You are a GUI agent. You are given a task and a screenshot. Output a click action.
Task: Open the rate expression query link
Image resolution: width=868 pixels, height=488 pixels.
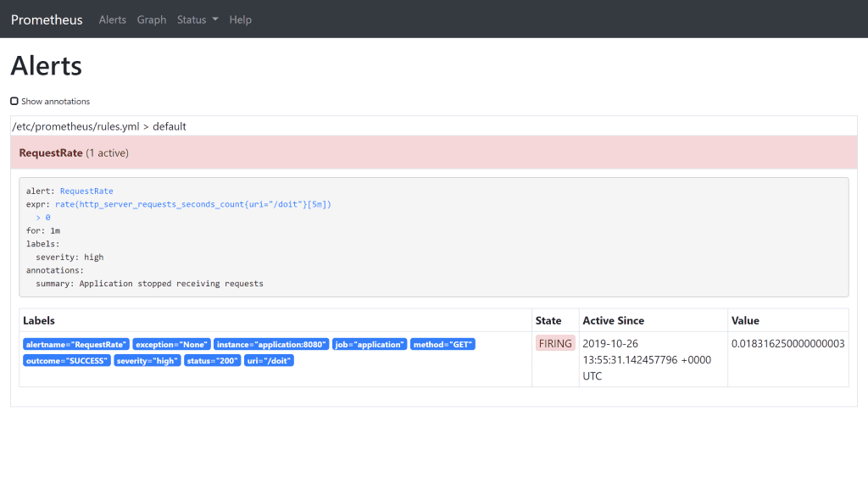[x=192, y=204]
